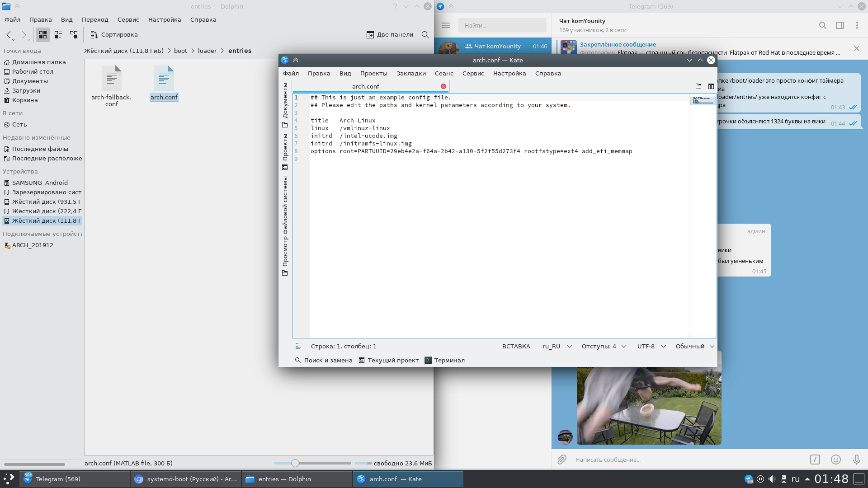868x488 pixels.
Task: Expand system tray hidden icons arrow
Action: pos(807,479)
